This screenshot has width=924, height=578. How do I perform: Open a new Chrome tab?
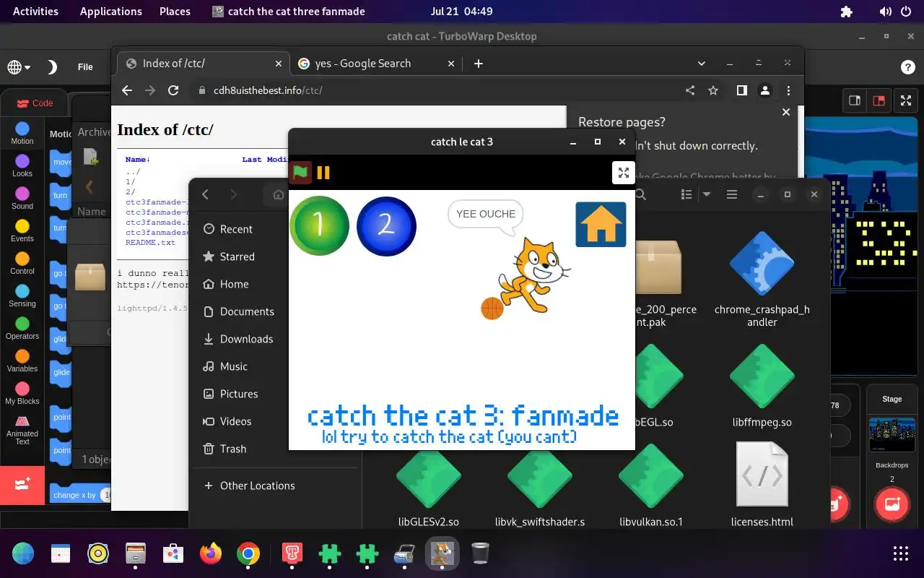pos(478,64)
